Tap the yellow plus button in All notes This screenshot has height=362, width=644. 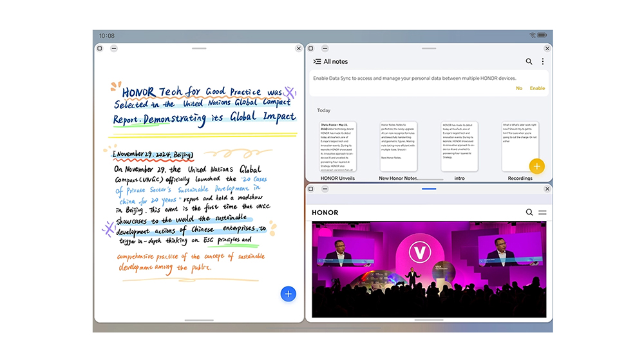pyautogui.click(x=537, y=166)
